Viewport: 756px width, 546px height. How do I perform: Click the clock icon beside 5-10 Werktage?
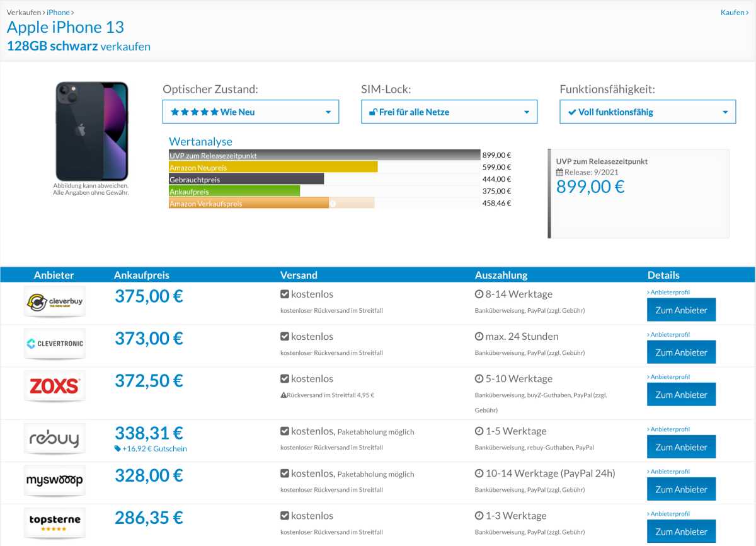[479, 379]
